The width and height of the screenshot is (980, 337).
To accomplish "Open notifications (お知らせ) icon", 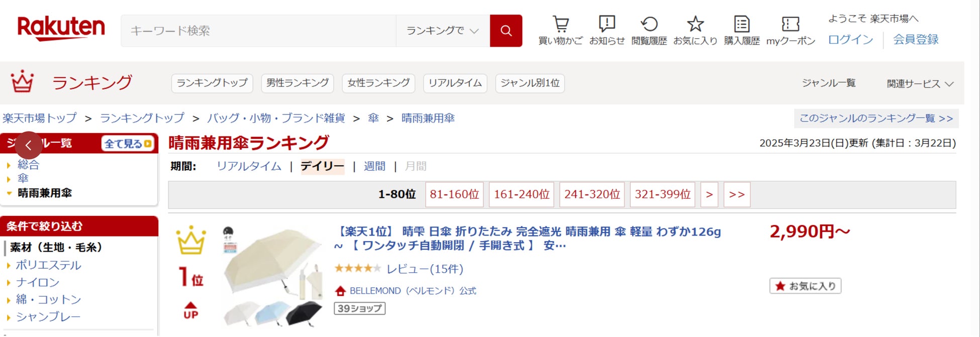I will tap(607, 24).
